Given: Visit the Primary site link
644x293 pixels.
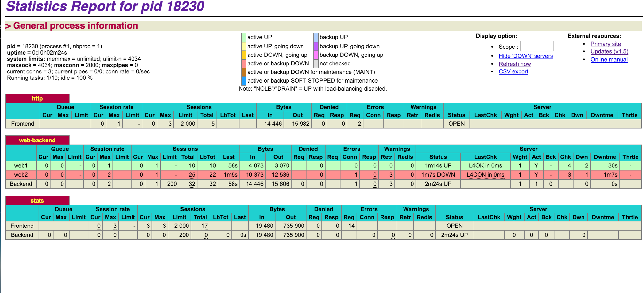Looking at the screenshot, I should pos(605,44).
